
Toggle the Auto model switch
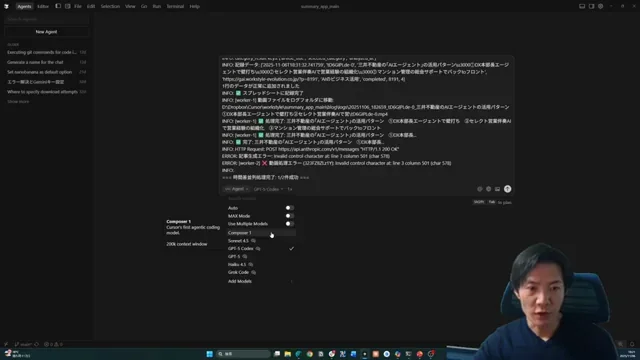(289, 208)
